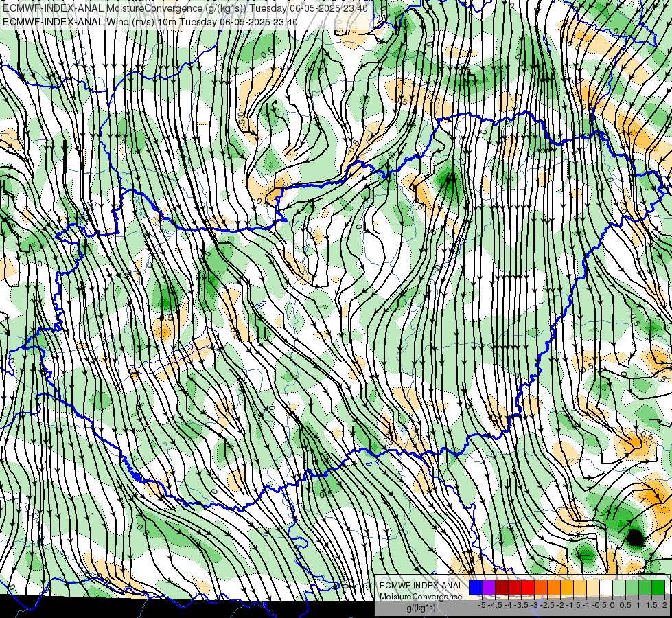672x618 pixels.
Task: Click the Wind (m/s) 10m title line
Action: (x=150, y=22)
